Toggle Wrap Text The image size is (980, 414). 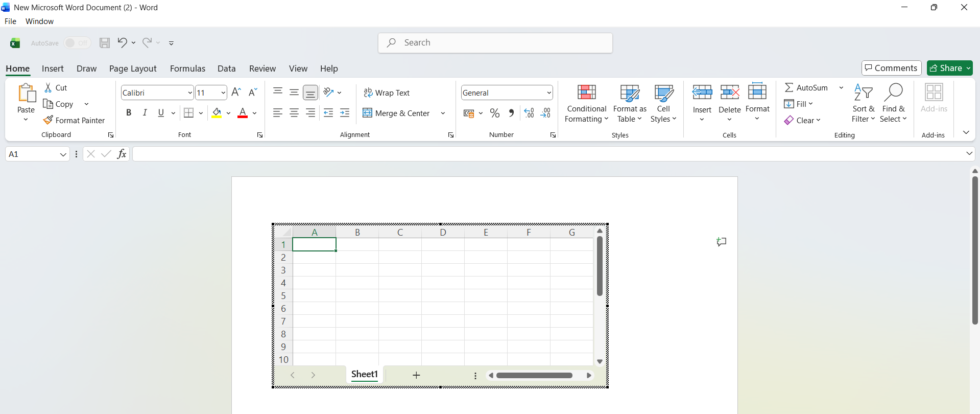[x=387, y=93]
